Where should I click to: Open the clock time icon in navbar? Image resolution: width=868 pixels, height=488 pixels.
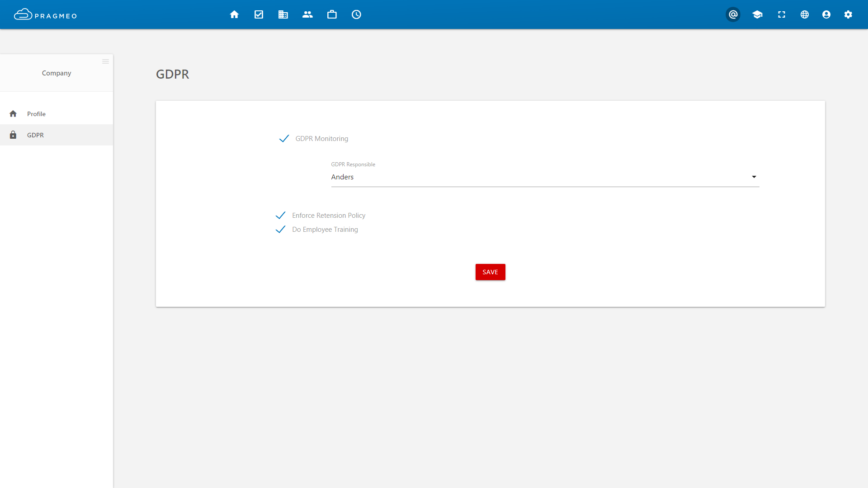tap(356, 14)
